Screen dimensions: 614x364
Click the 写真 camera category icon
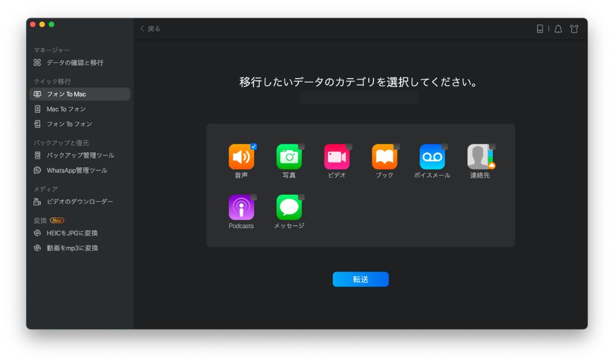point(289,157)
